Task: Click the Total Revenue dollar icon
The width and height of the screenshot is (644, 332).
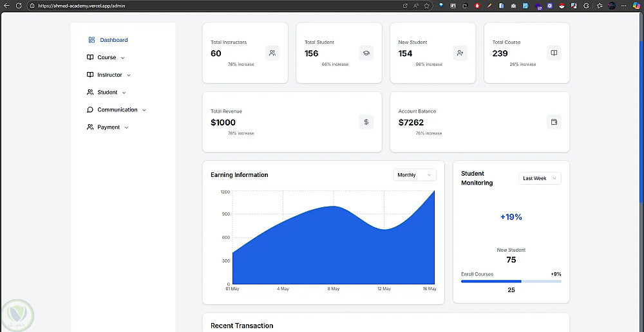Action: (x=366, y=122)
